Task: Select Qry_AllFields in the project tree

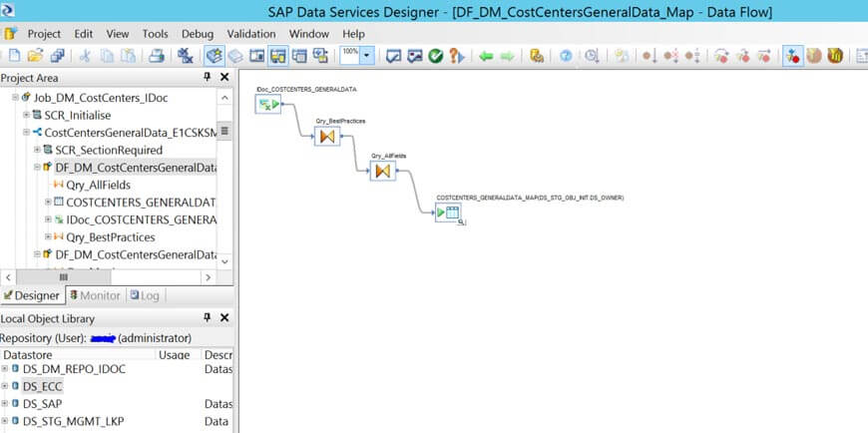Action: [x=98, y=185]
